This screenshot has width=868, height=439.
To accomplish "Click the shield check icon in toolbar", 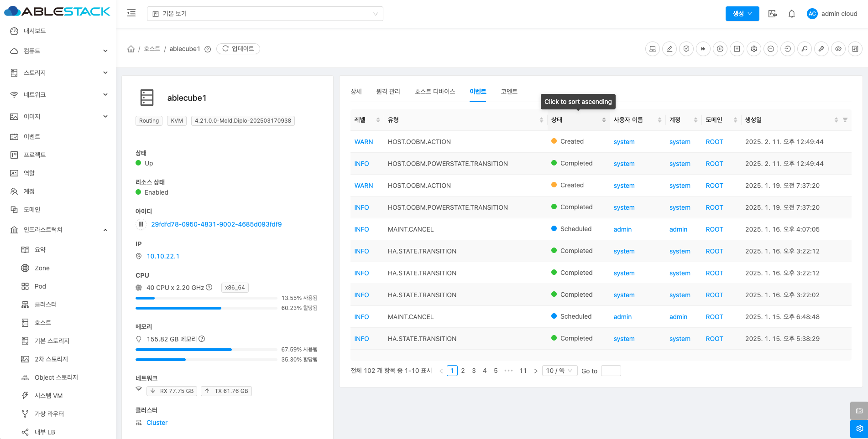I will tap(686, 49).
